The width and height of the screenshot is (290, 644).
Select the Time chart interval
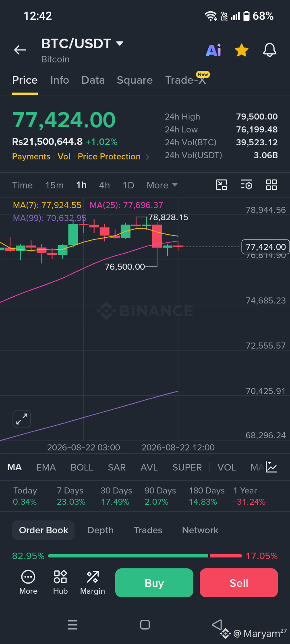pos(22,185)
